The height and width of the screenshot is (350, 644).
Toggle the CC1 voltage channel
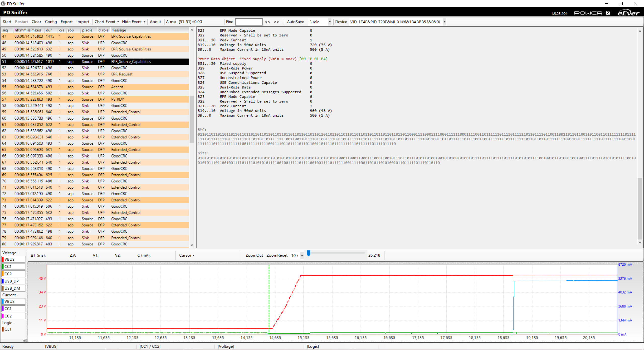click(x=14, y=267)
